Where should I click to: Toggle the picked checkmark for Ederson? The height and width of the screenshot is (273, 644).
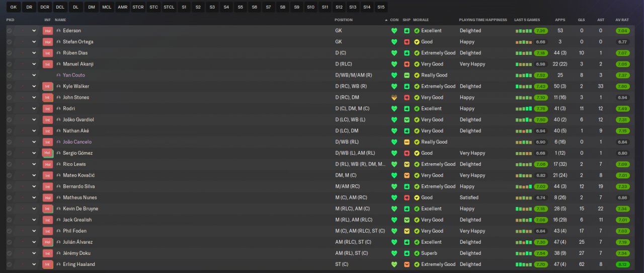tap(9, 31)
